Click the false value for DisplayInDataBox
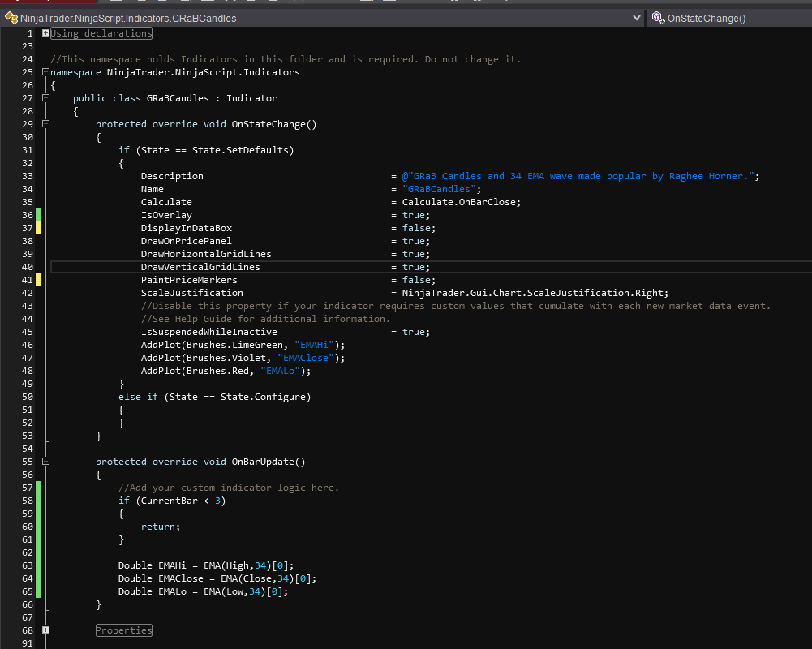 [x=416, y=228]
